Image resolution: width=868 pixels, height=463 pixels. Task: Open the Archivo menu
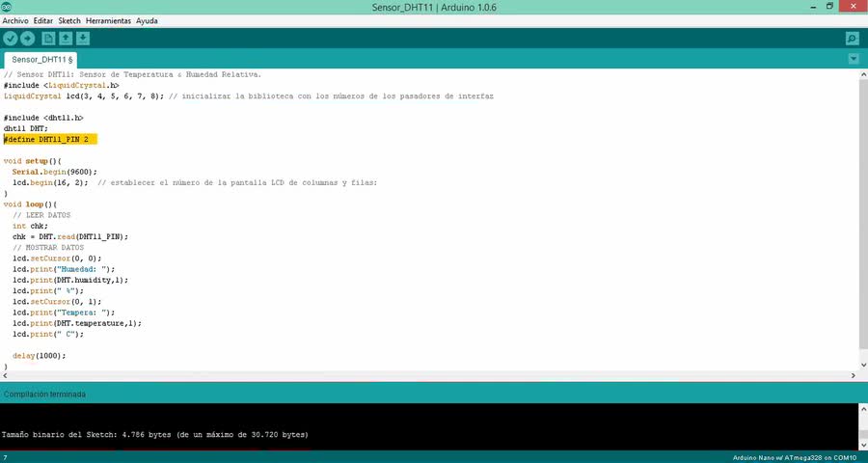coord(15,20)
